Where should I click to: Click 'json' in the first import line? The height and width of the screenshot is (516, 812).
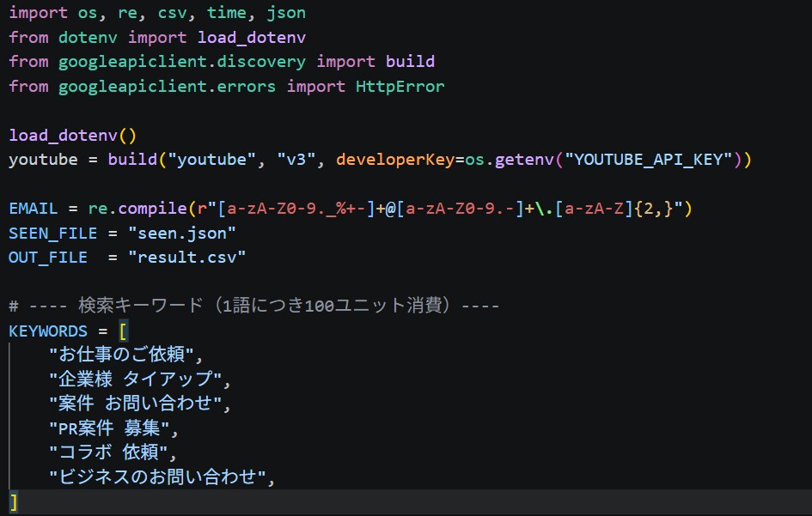point(286,12)
